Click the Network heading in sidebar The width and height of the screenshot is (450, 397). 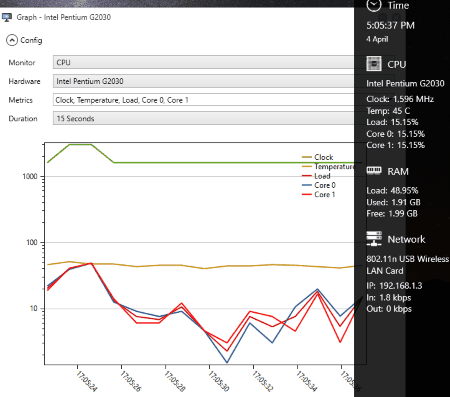(406, 239)
